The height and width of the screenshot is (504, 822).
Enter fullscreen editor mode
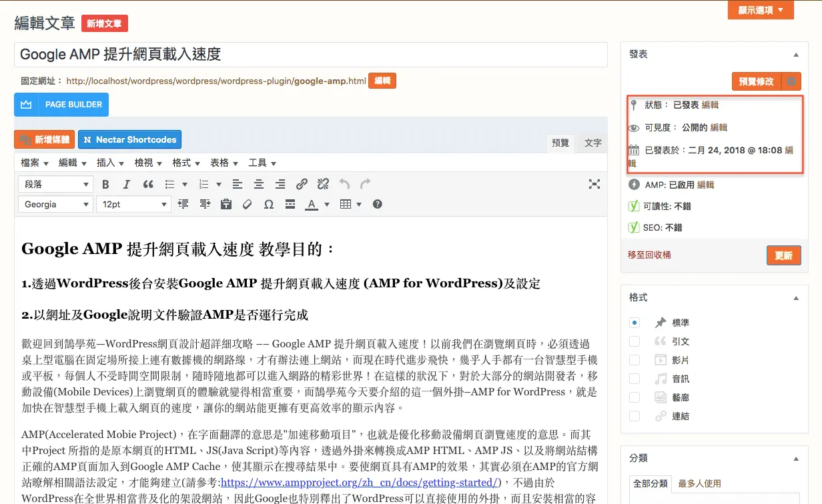coord(594,185)
